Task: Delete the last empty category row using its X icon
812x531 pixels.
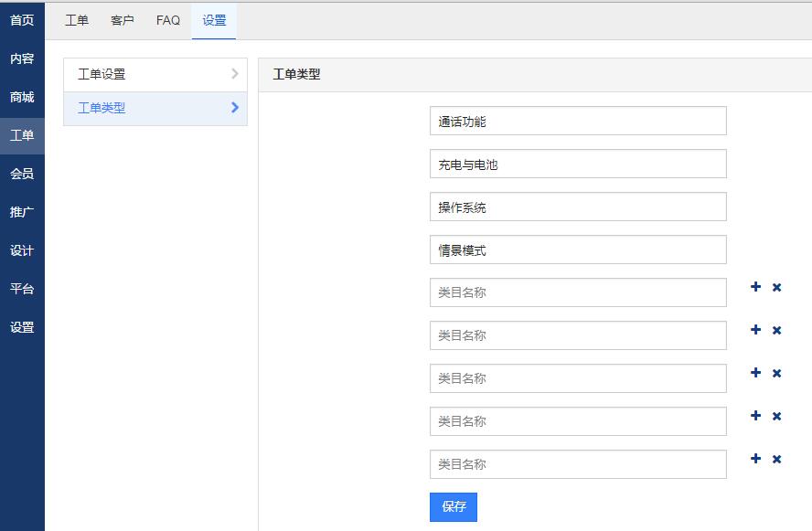Action: (776, 460)
